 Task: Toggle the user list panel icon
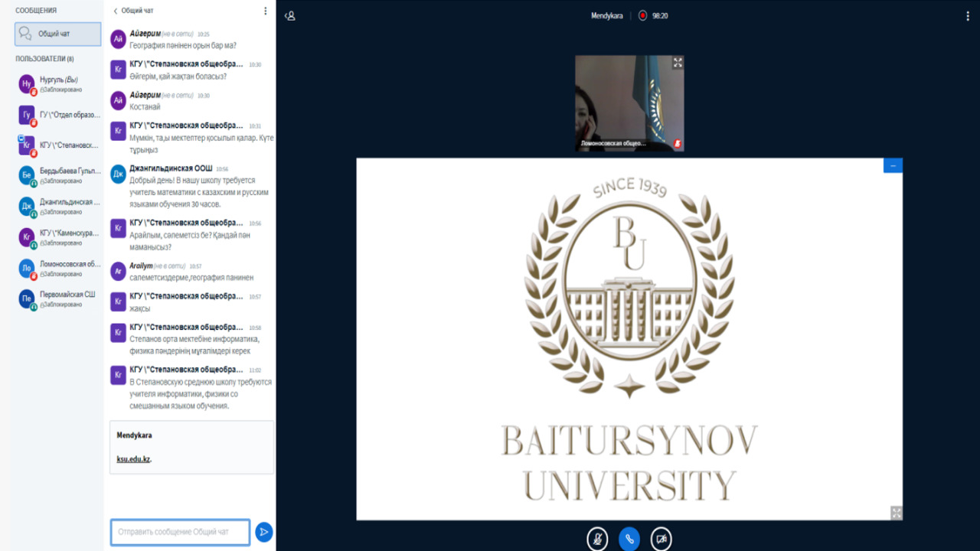[x=290, y=15]
